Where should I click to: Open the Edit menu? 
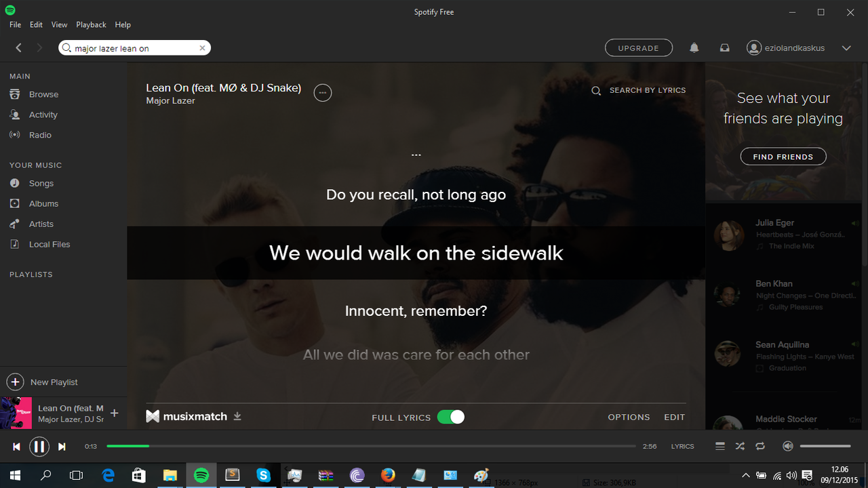coord(36,24)
